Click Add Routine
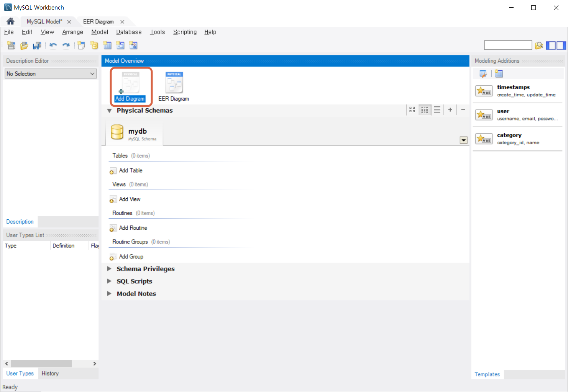 point(128,228)
